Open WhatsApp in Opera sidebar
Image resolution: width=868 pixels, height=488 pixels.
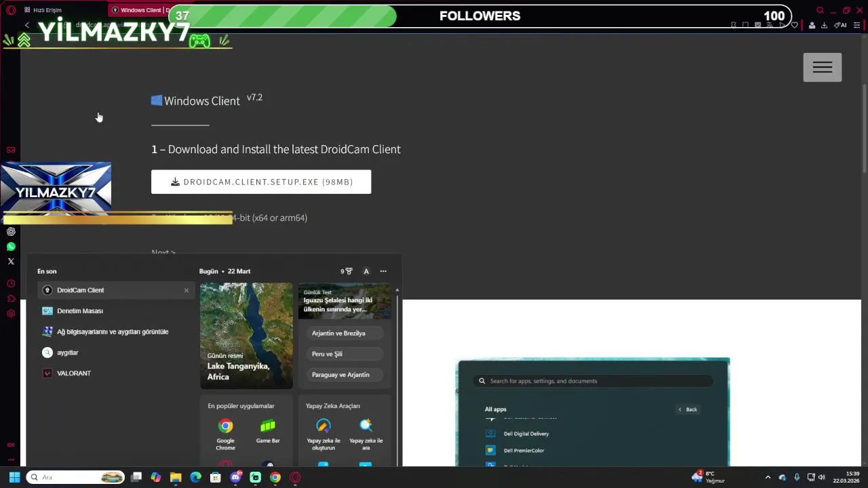[x=11, y=247]
